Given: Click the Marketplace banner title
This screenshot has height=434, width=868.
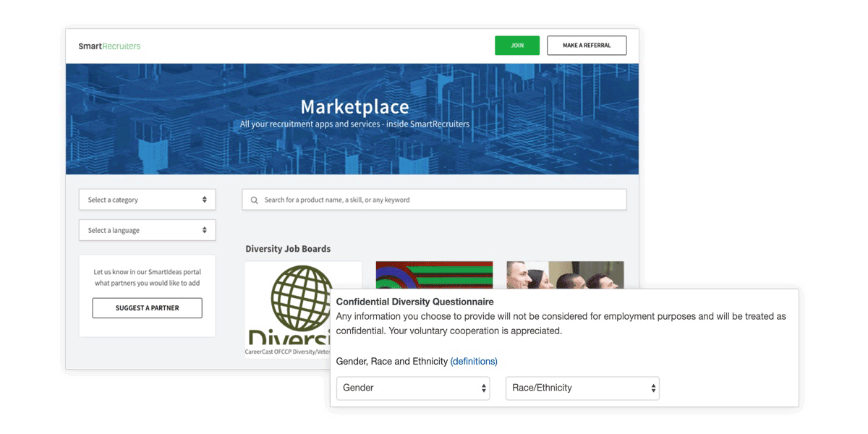Looking at the screenshot, I should (x=354, y=107).
